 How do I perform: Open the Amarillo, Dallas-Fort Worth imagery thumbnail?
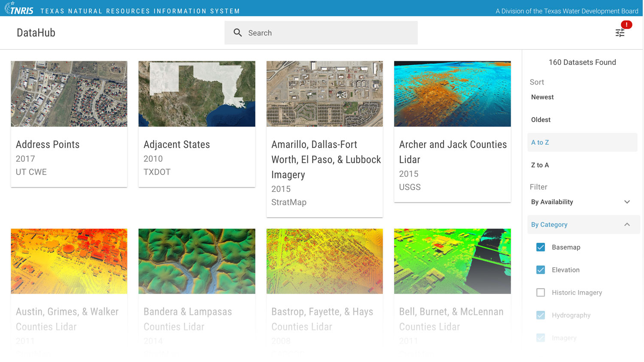pos(325,94)
